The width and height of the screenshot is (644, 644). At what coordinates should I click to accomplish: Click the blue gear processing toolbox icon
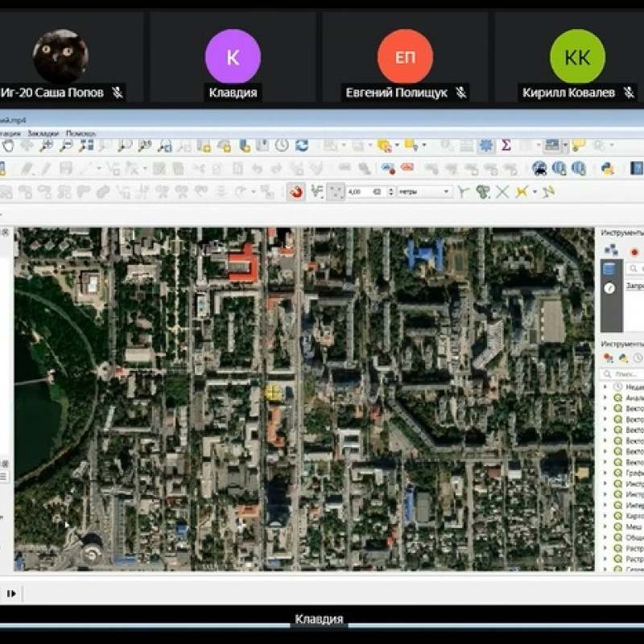point(486,146)
